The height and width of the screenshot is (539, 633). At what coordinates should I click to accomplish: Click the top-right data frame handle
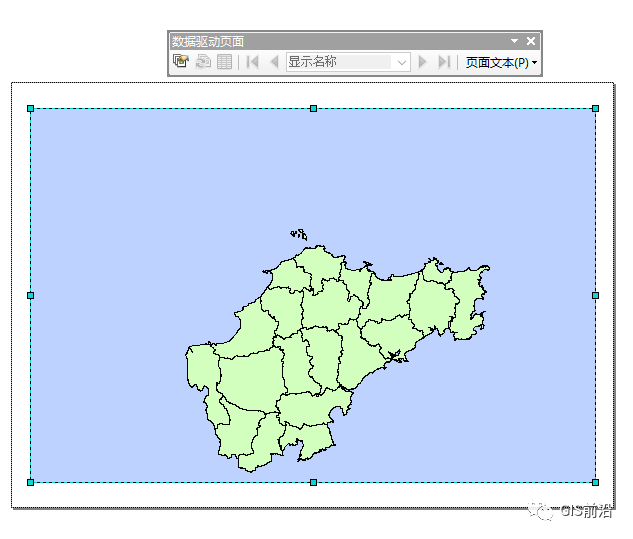[595, 108]
